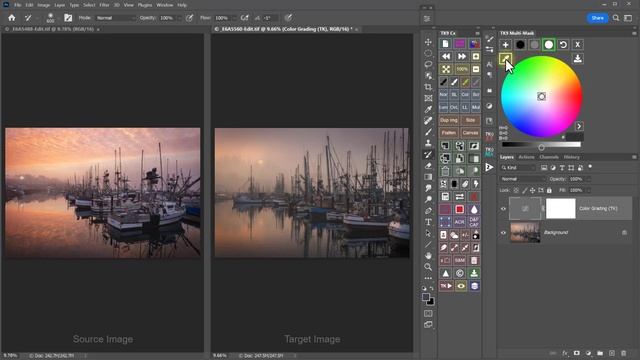Click the green download icon in TK9 Cx
This screenshot has height=360, width=640.
pyautogui.click(x=474, y=273)
